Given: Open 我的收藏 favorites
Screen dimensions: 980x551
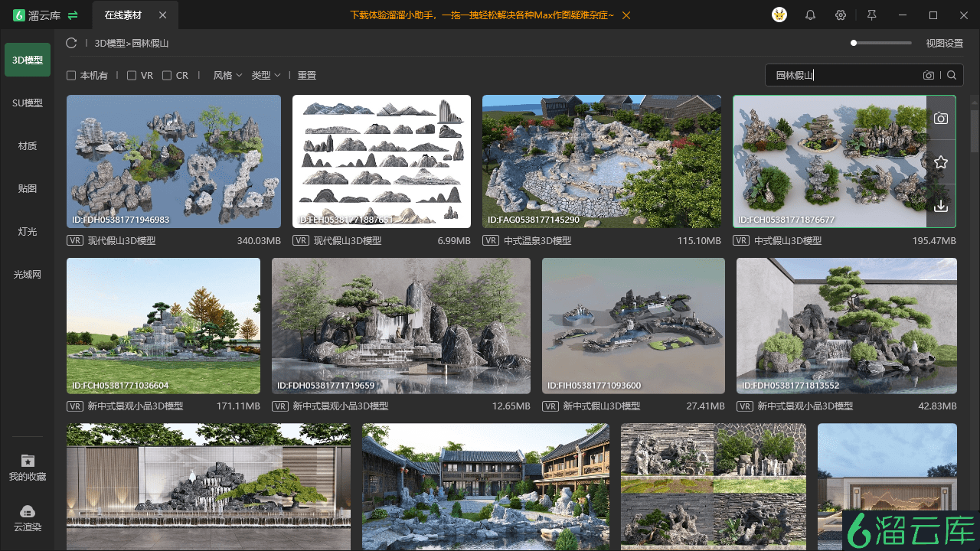Looking at the screenshot, I should tap(28, 468).
